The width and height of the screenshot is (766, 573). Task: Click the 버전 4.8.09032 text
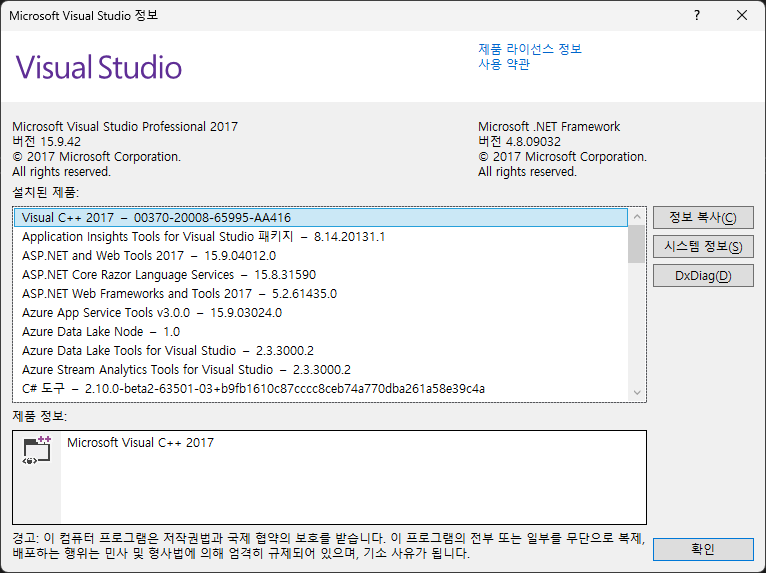coord(519,142)
